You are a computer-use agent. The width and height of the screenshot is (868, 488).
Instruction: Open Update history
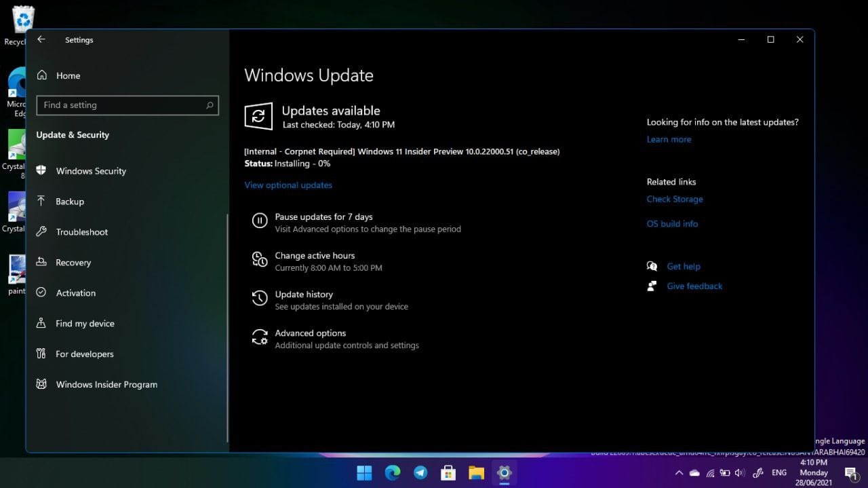304,295
